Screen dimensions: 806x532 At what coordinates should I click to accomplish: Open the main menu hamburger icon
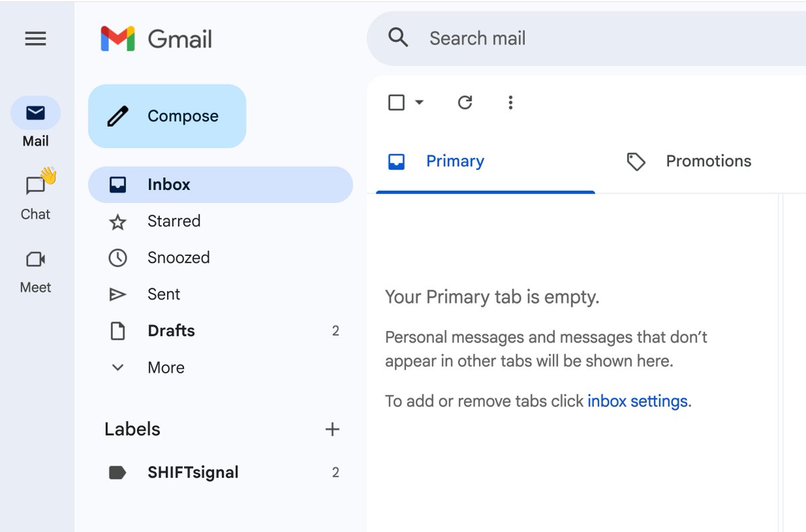[x=36, y=39]
